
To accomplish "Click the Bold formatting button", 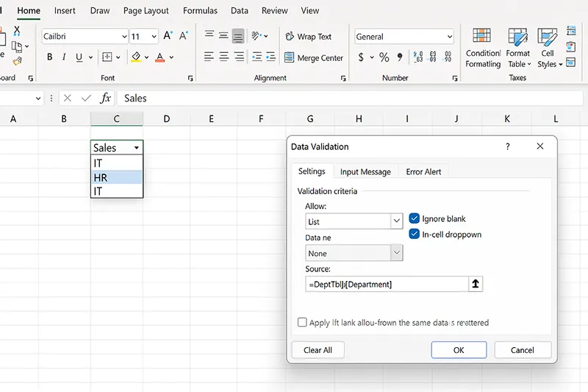I will (49, 57).
